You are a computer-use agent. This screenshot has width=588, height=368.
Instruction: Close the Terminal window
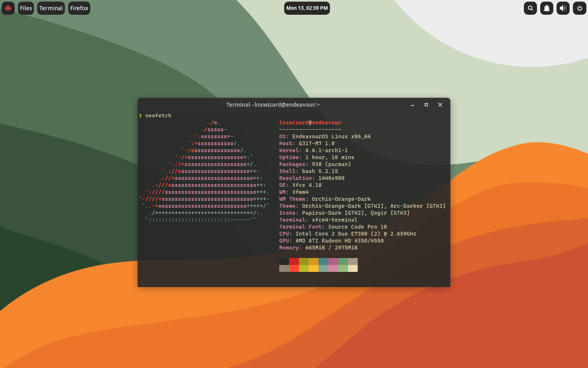440,105
